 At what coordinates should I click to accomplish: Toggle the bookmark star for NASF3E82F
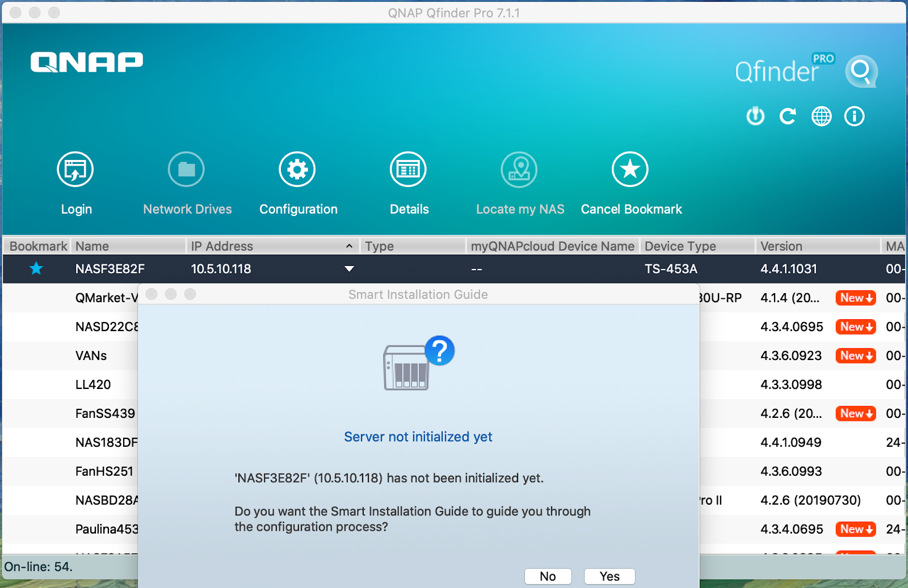point(36,269)
